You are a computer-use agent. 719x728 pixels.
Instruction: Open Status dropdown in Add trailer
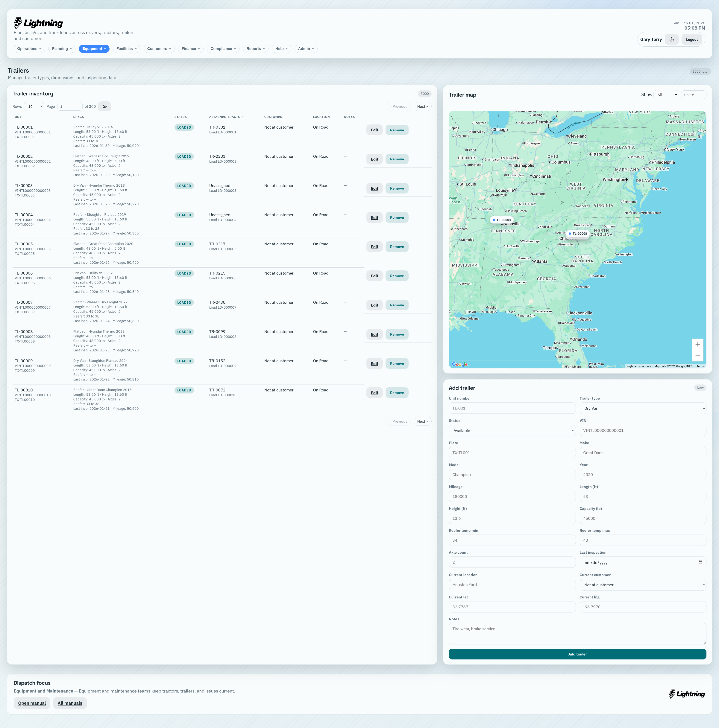tap(512, 430)
